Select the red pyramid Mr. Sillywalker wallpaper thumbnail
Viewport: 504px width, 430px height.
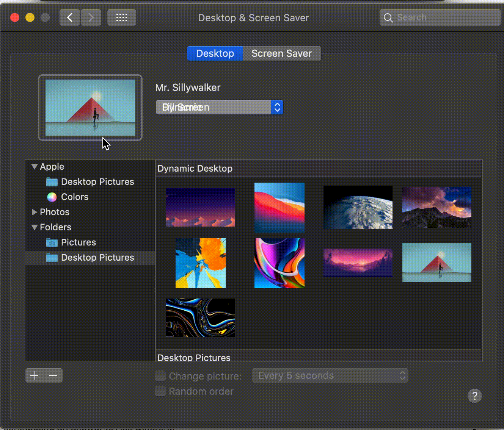tap(436, 263)
